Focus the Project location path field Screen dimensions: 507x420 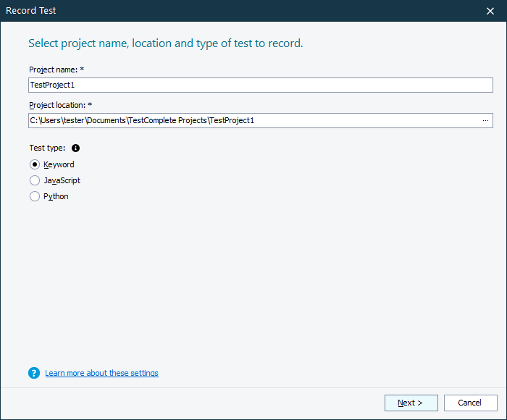pyautogui.click(x=246, y=120)
